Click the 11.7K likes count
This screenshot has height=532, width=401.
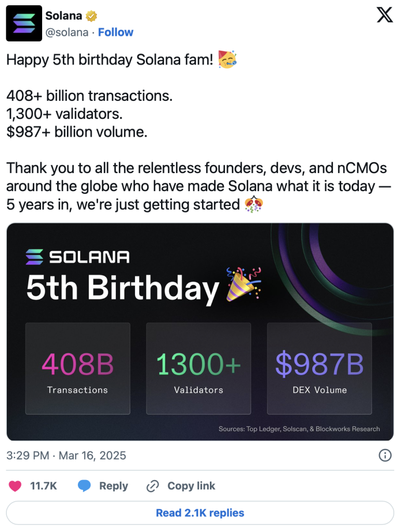pyautogui.click(x=44, y=486)
